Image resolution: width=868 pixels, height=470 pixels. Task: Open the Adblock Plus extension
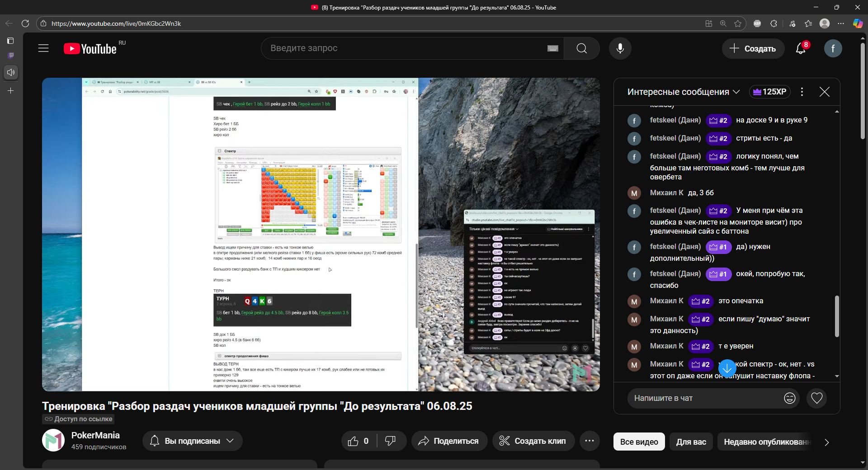(757, 23)
